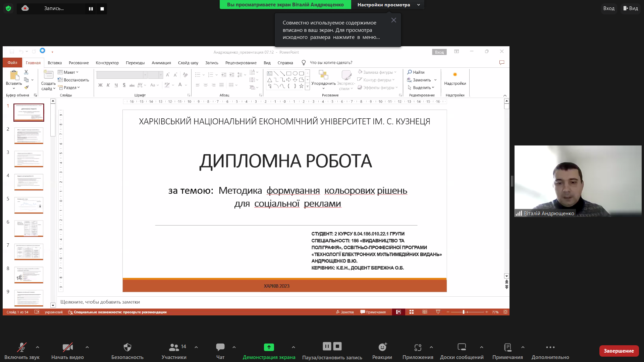This screenshot has height=362, width=644.
Task: Open the font name combo box
Action: click(x=122, y=75)
